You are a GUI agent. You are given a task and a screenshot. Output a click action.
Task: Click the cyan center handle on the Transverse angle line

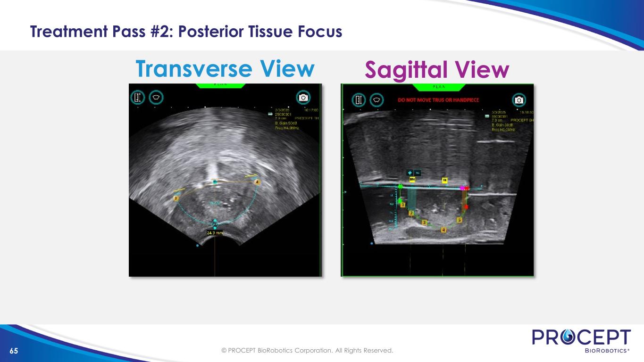click(x=215, y=181)
